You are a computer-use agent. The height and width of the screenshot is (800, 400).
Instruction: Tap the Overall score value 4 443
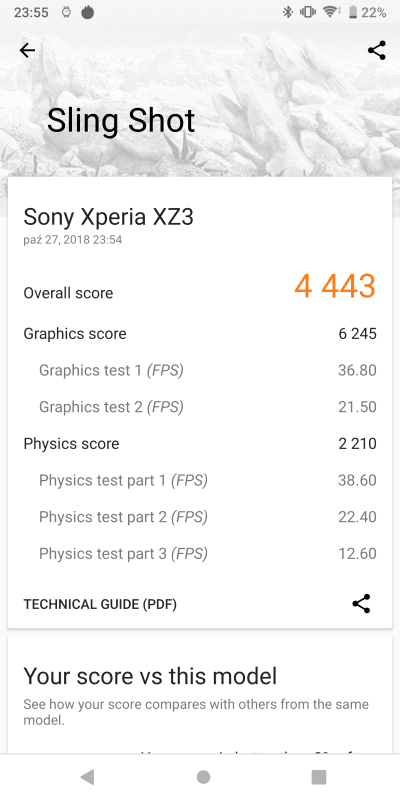pos(335,286)
